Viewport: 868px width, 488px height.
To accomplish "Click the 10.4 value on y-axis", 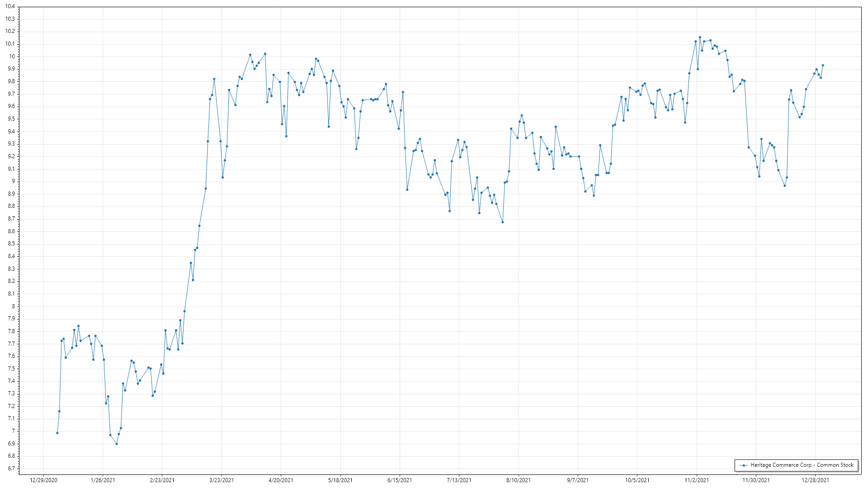I will (x=10, y=6).
